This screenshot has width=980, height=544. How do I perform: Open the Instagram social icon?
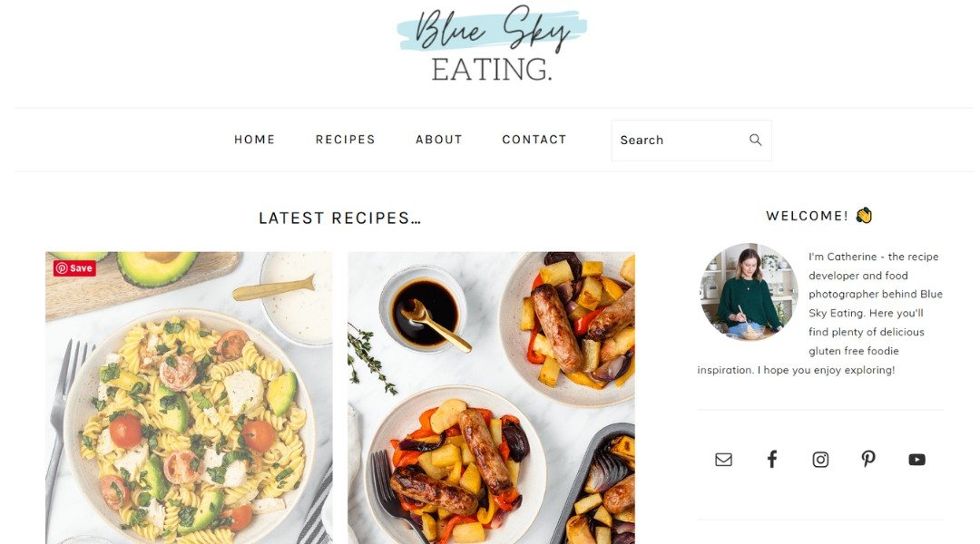coord(820,460)
